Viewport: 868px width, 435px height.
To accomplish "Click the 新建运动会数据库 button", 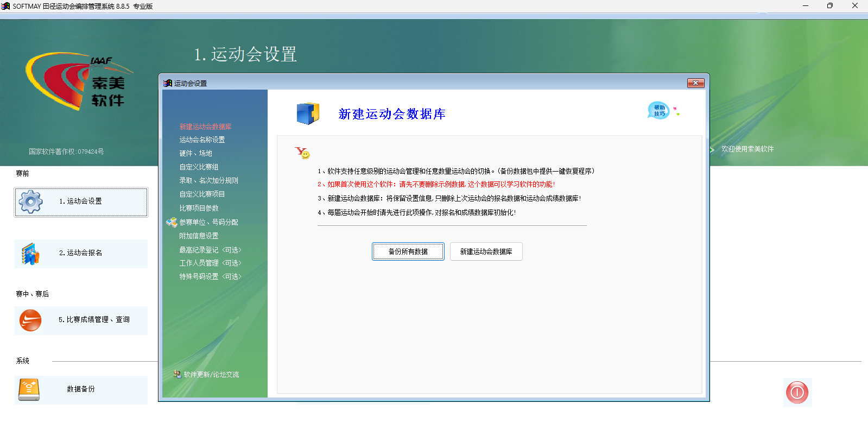I will 486,251.
